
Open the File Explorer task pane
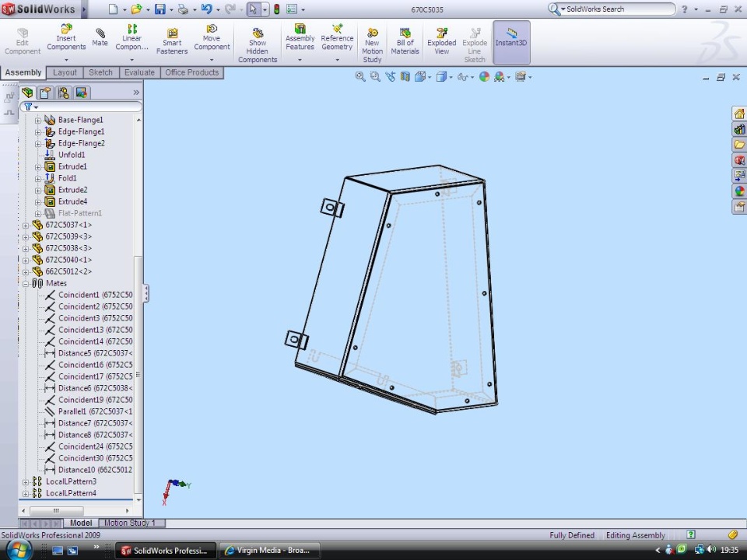point(739,145)
